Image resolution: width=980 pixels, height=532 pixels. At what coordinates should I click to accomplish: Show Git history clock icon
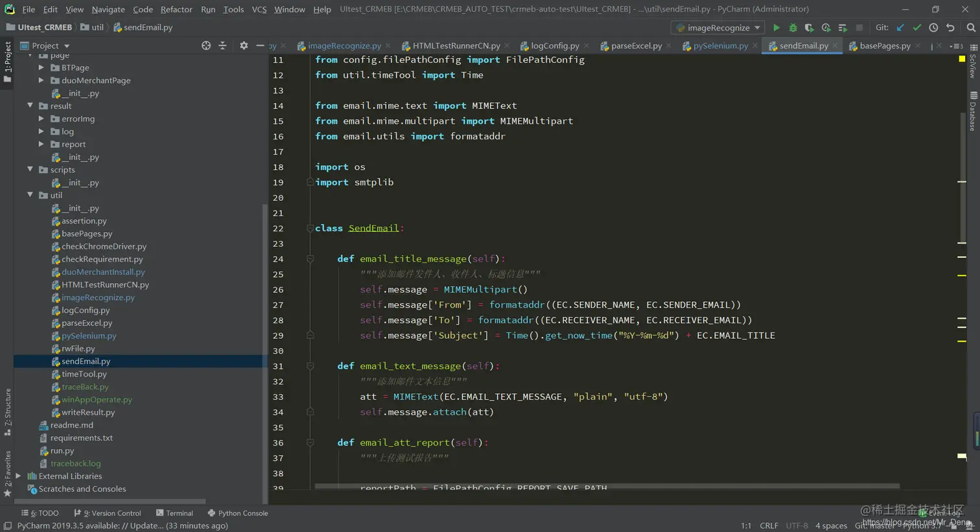point(933,28)
